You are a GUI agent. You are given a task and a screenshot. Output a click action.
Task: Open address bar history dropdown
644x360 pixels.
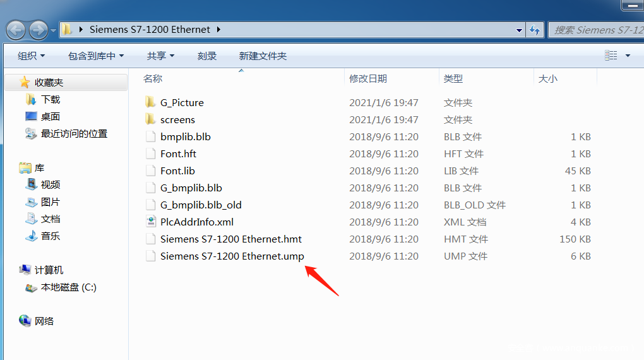pos(519,30)
